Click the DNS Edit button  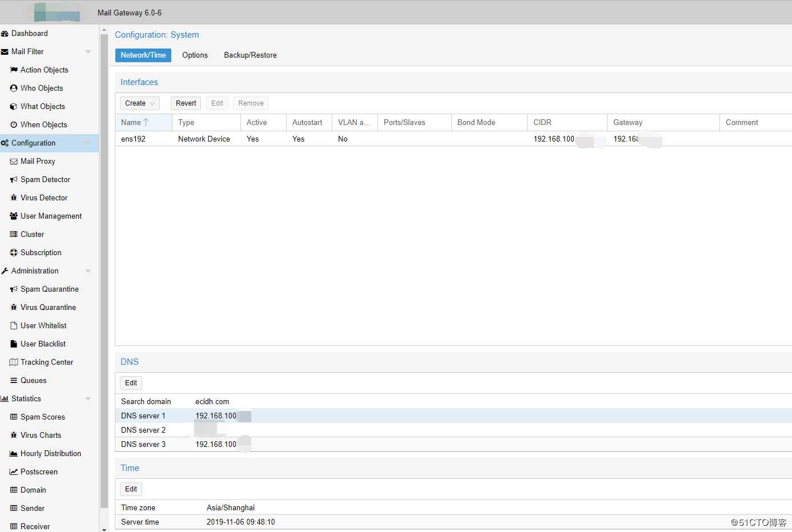131,383
